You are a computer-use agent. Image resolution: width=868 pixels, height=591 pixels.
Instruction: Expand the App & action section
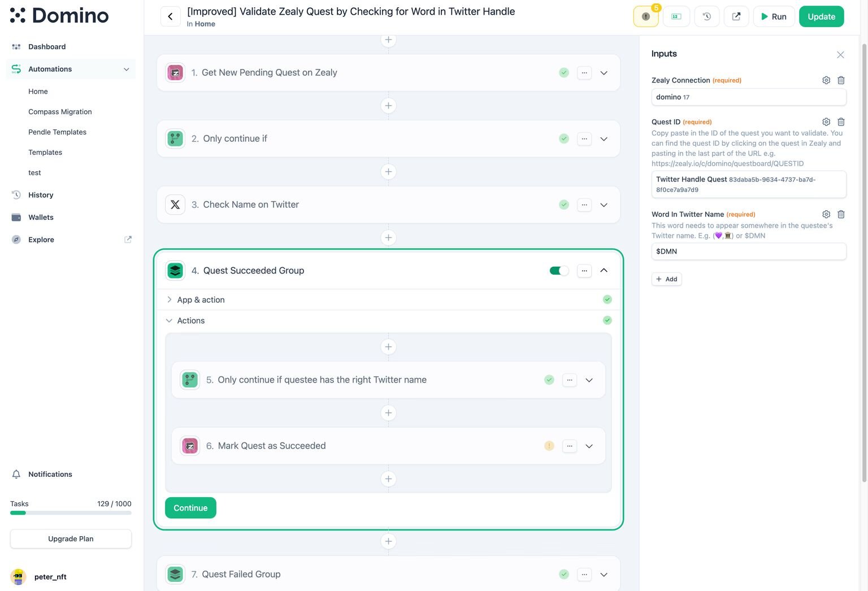169,300
